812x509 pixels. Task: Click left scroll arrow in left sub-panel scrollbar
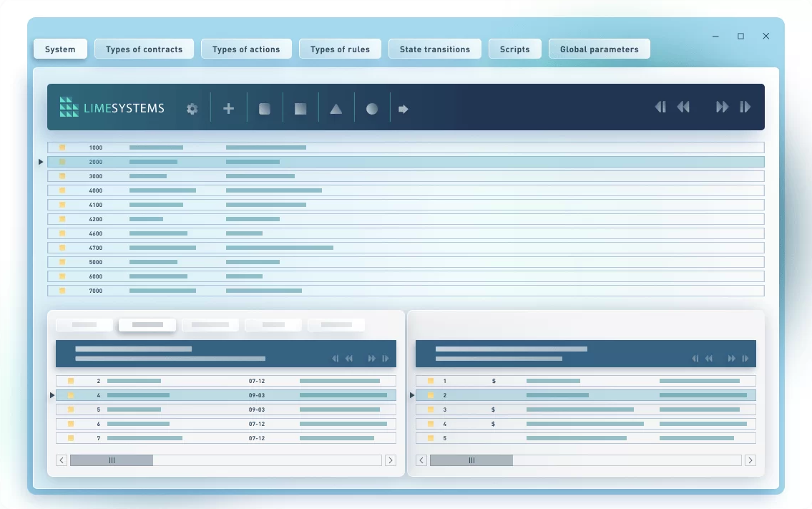(x=62, y=460)
